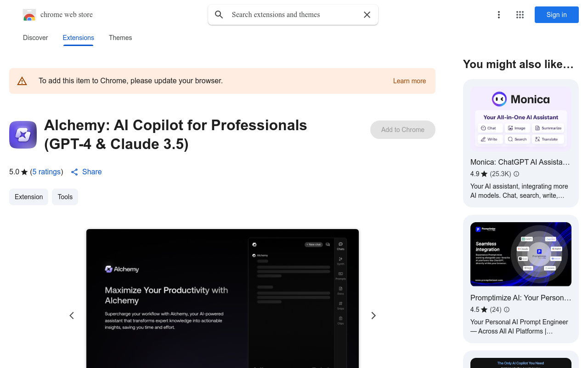Switch to the Themes tab

click(120, 38)
